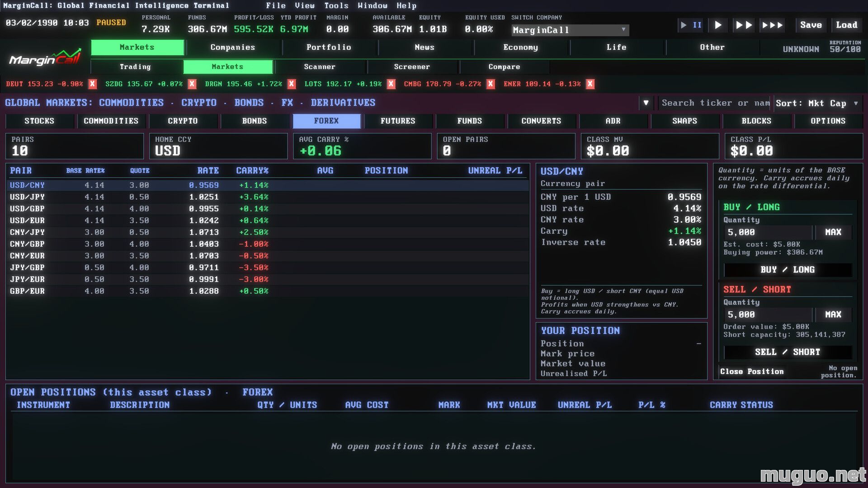Click the BUY / LONG order button
The width and height of the screenshot is (868, 488).
pos(788,270)
